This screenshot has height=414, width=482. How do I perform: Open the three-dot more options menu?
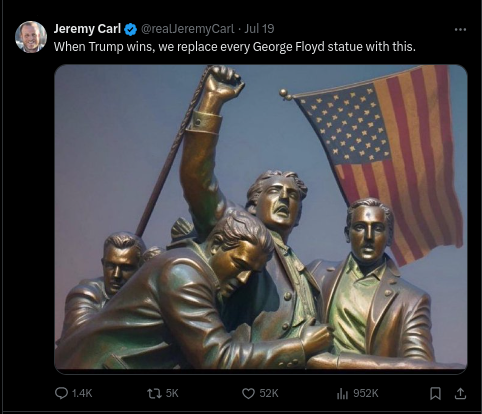tap(460, 30)
